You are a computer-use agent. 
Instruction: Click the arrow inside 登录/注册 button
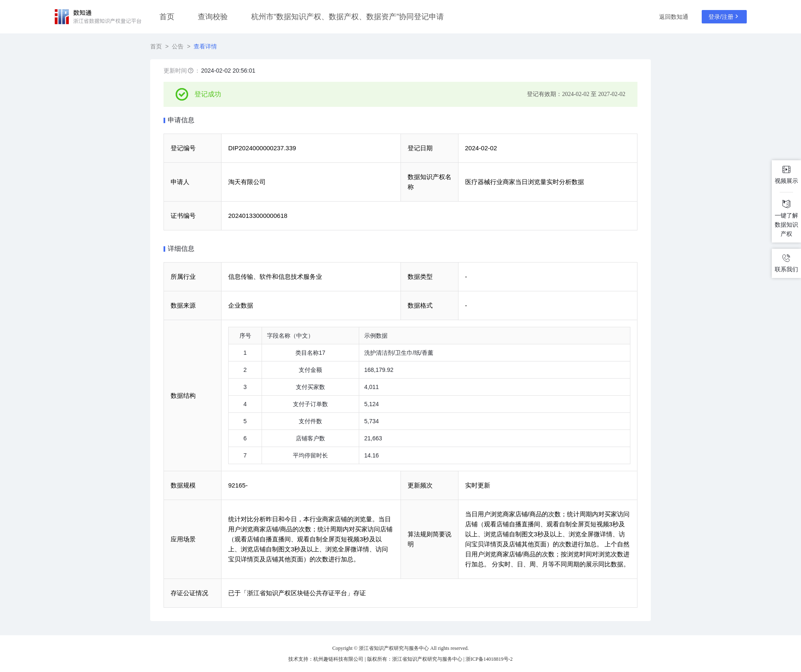click(x=737, y=17)
